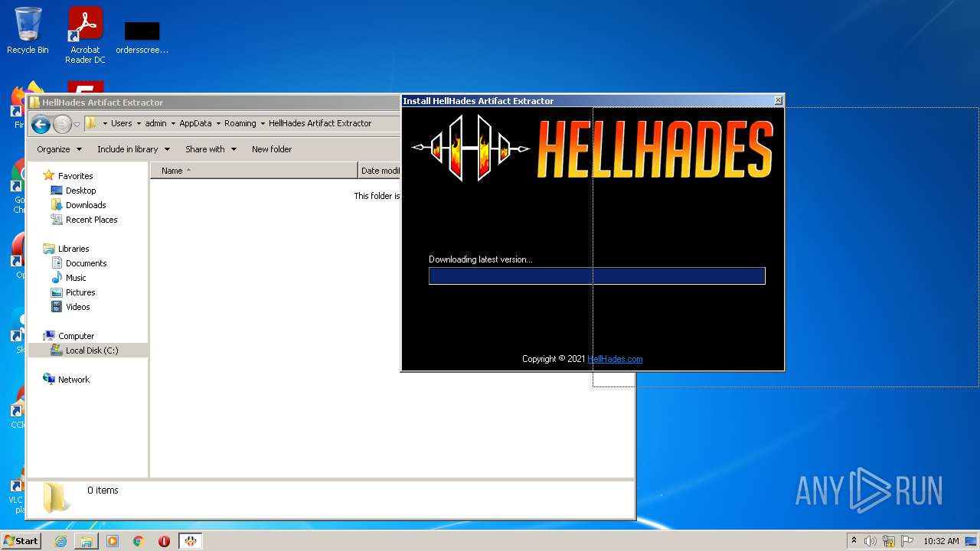Expand dropdown arrow after Roaming breadcrumb
Image resolution: width=980 pixels, height=551 pixels.
coord(263,123)
